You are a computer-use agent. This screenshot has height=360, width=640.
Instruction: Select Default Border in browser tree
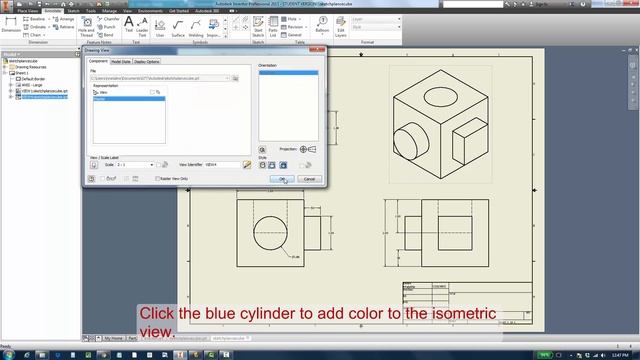(33, 79)
